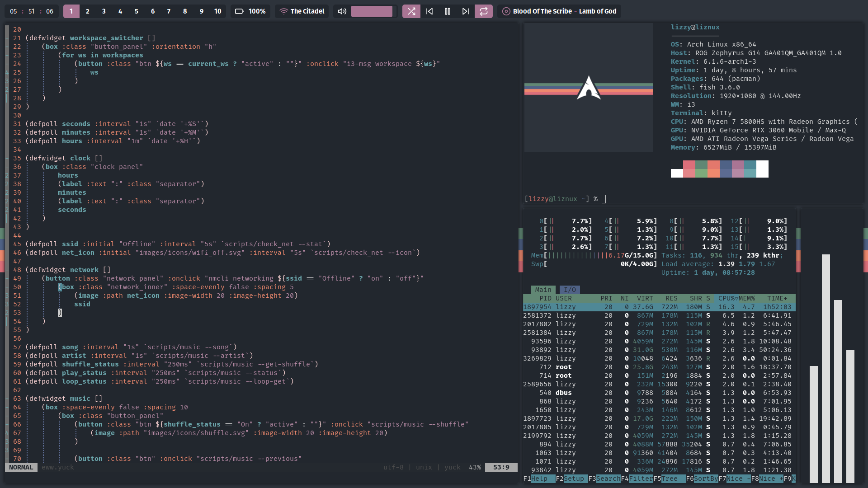Switch to workspace 10
The height and width of the screenshot is (488, 868).
click(217, 11)
